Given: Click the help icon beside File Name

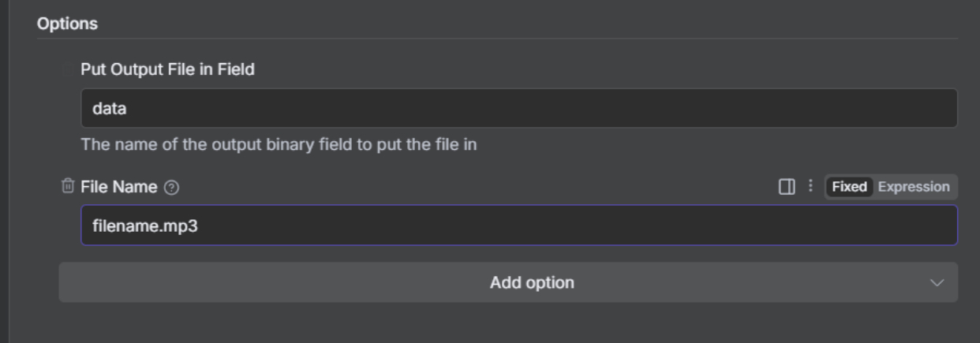Looking at the screenshot, I should pos(172,188).
